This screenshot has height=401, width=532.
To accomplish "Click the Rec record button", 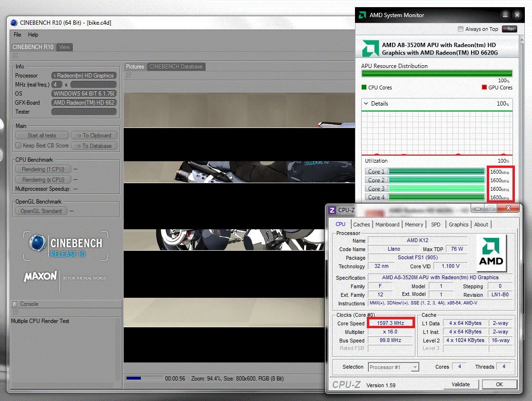I will 510,29.
